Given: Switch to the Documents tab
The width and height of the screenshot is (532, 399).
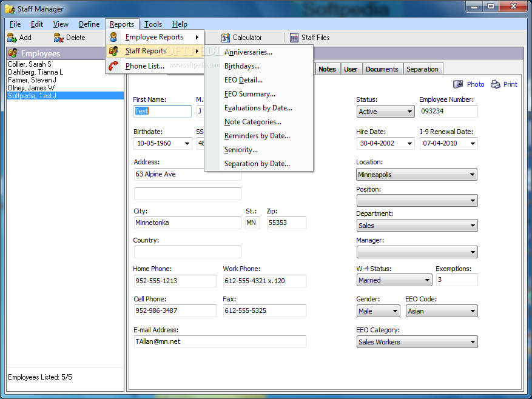Looking at the screenshot, I should 382,69.
